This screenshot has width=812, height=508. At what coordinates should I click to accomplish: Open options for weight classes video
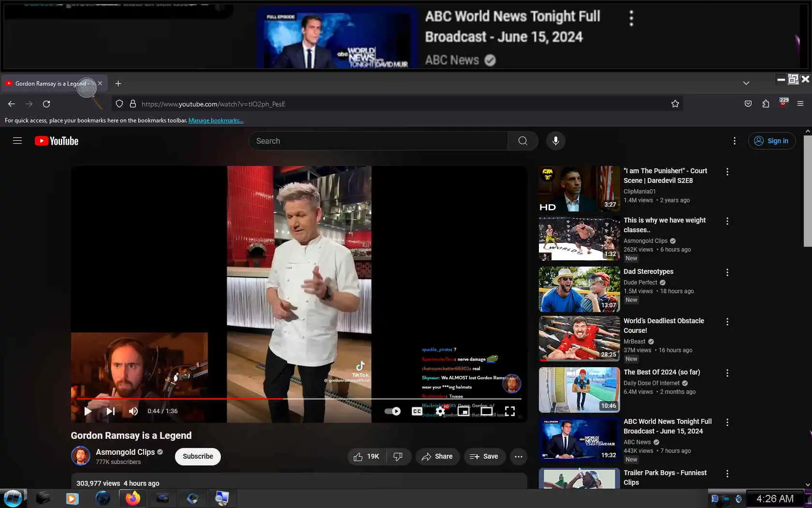click(727, 221)
